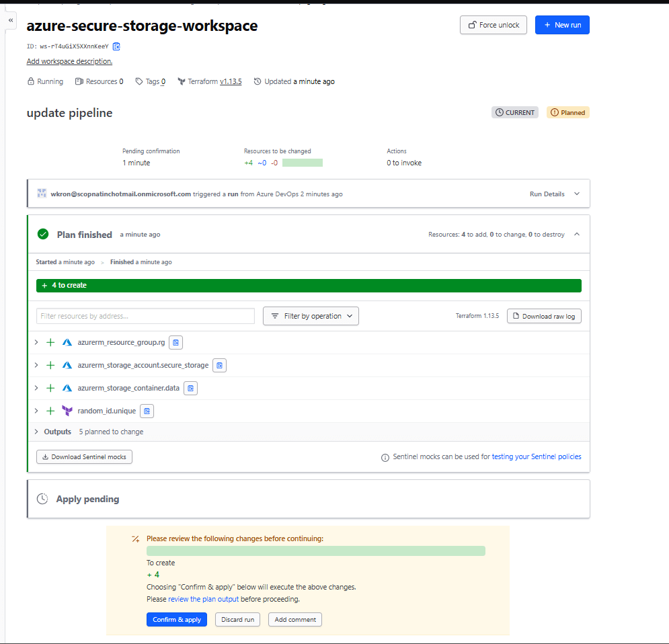
Task: Click green check icon on Plan finished
Action: tap(43, 235)
